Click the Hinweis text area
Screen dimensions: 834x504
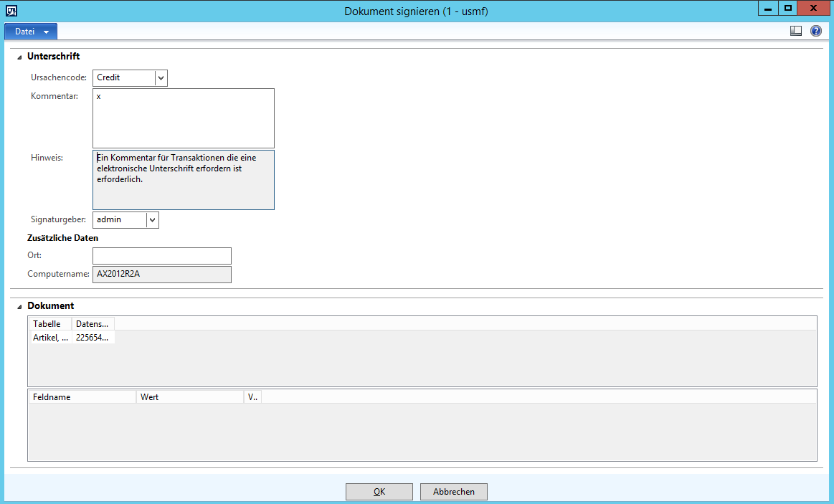click(x=183, y=179)
